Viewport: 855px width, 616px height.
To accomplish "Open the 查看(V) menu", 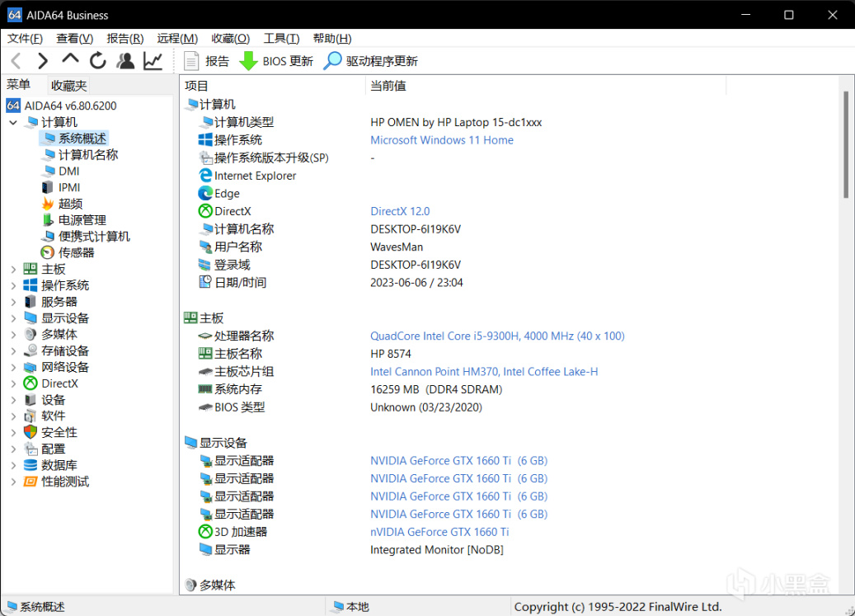I will (75, 39).
